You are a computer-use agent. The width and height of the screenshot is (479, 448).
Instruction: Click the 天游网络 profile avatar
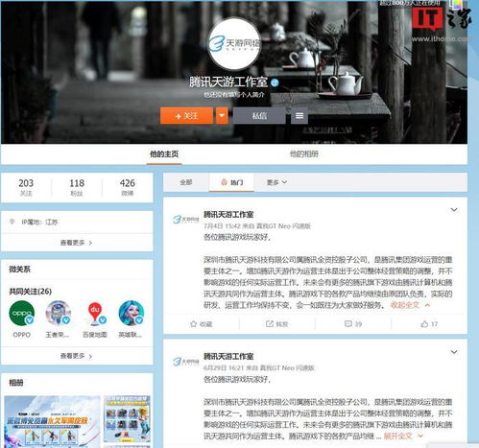234,43
